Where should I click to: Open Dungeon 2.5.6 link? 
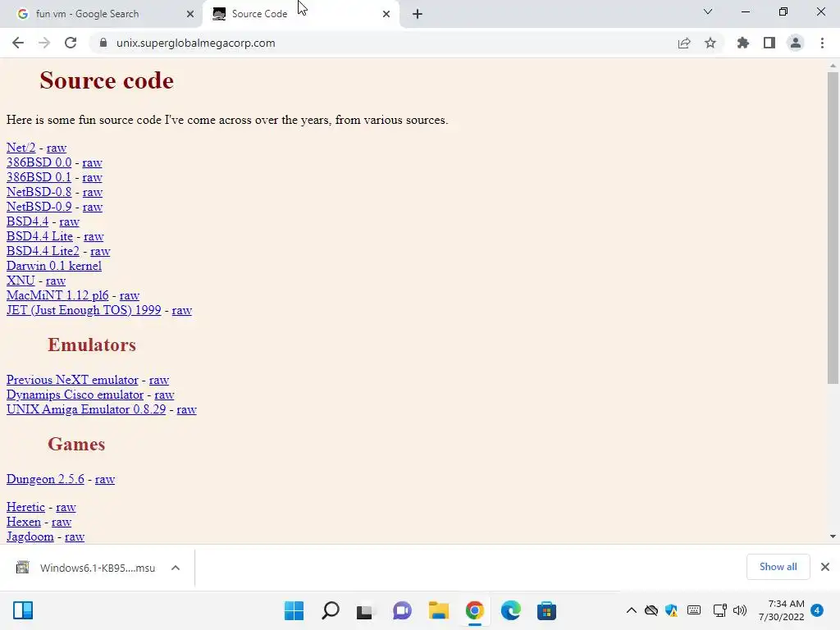click(45, 479)
